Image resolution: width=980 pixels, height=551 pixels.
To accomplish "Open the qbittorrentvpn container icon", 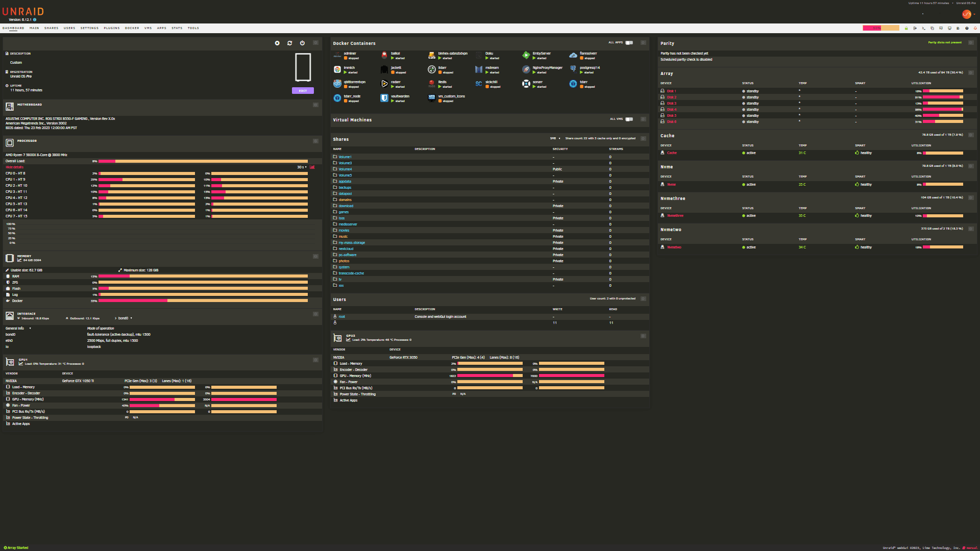I will pyautogui.click(x=337, y=84).
